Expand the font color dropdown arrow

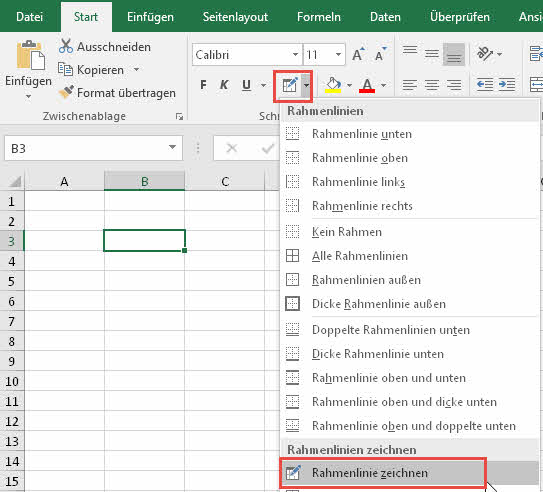(383, 85)
